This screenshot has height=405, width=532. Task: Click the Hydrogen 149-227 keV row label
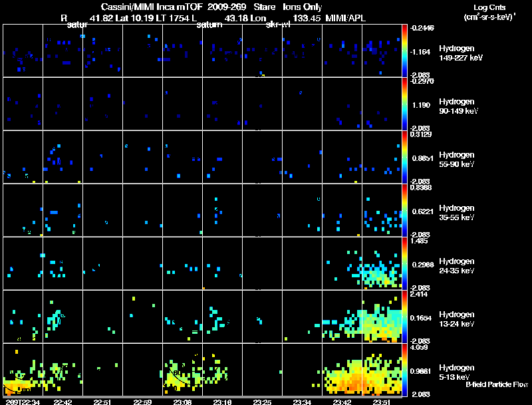click(x=461, y=53)
